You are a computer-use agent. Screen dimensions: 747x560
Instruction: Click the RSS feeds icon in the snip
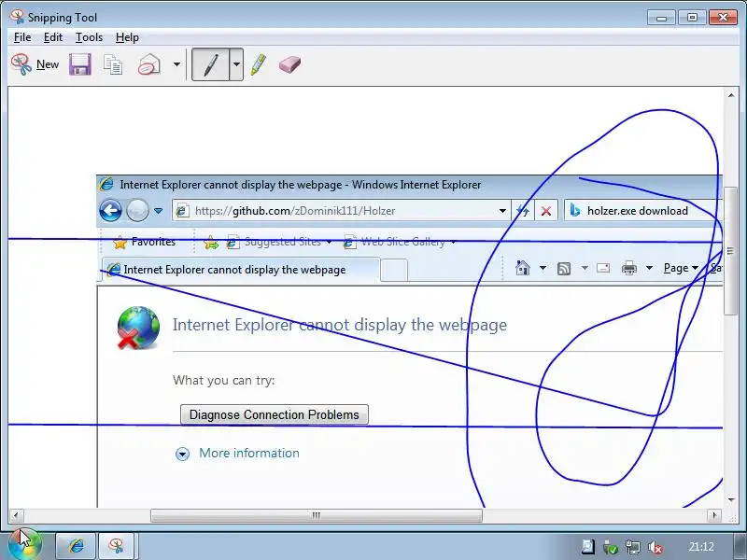tap(564, 269)
